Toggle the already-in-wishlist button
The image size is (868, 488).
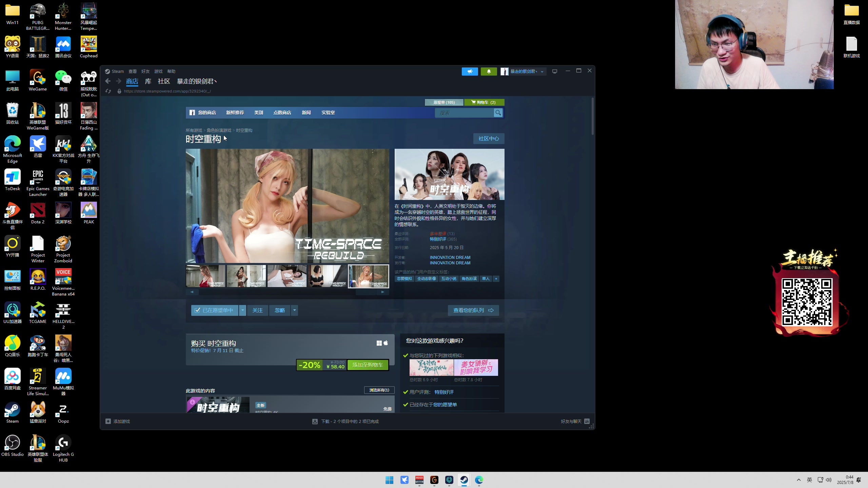click(x=215, y=310)
